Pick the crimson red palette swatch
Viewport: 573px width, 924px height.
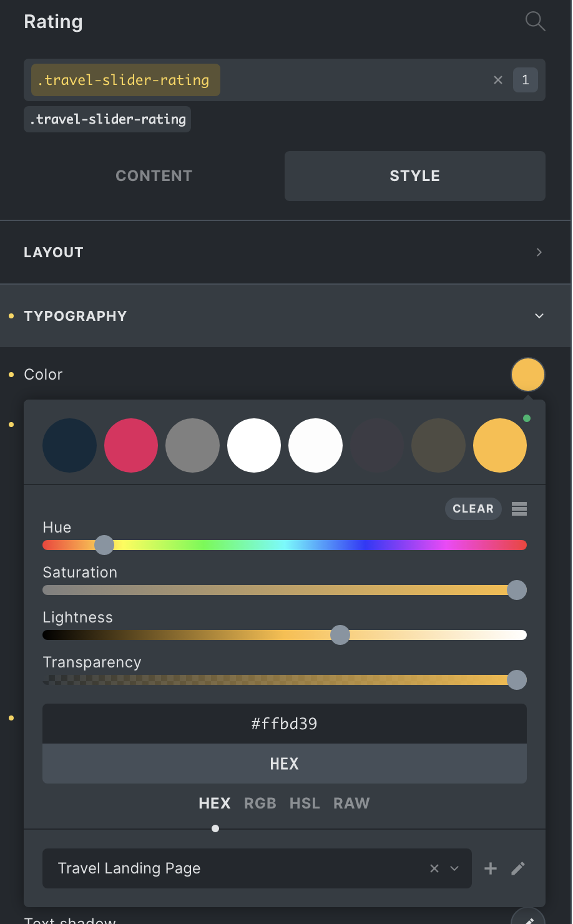(x=131, y=445)
